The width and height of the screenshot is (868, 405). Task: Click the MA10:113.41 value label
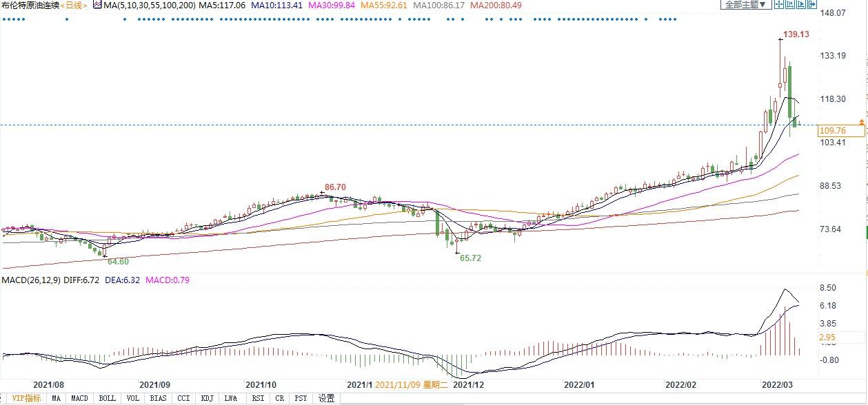(277, 5)
